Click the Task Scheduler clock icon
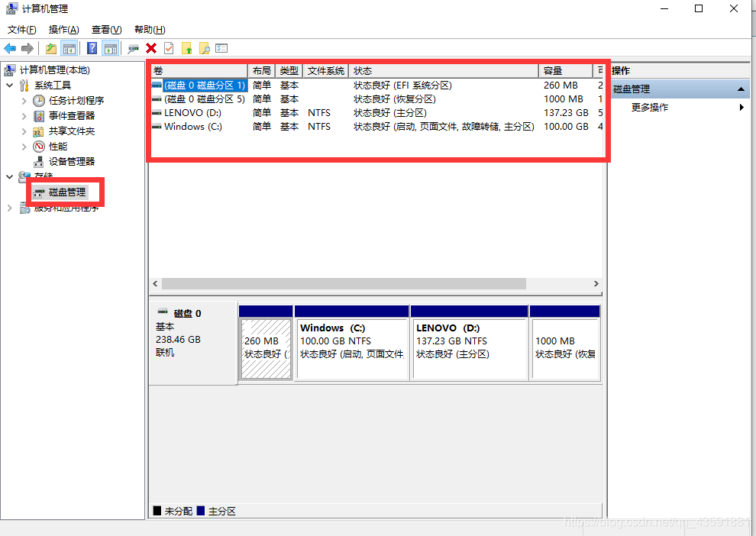Image resolution: width=756 pixels, height=536 pixels. [39, 101]
